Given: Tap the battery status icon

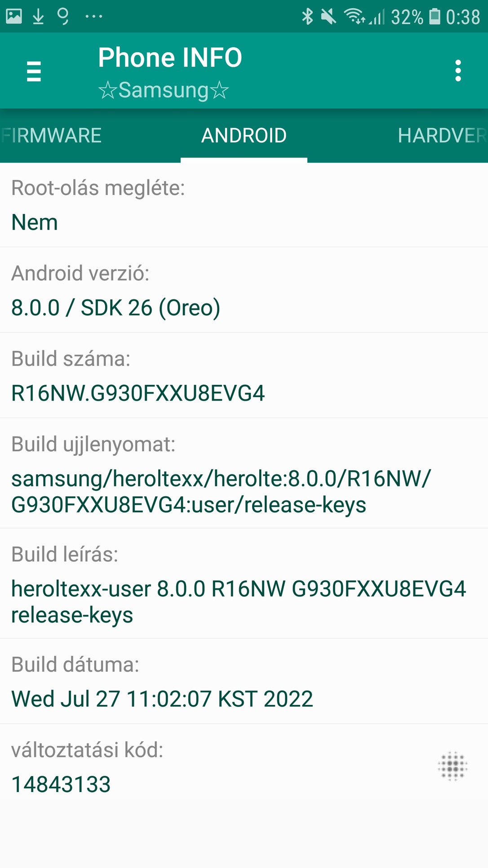Looking at the screenshot, I should click(x=435, y=17).
